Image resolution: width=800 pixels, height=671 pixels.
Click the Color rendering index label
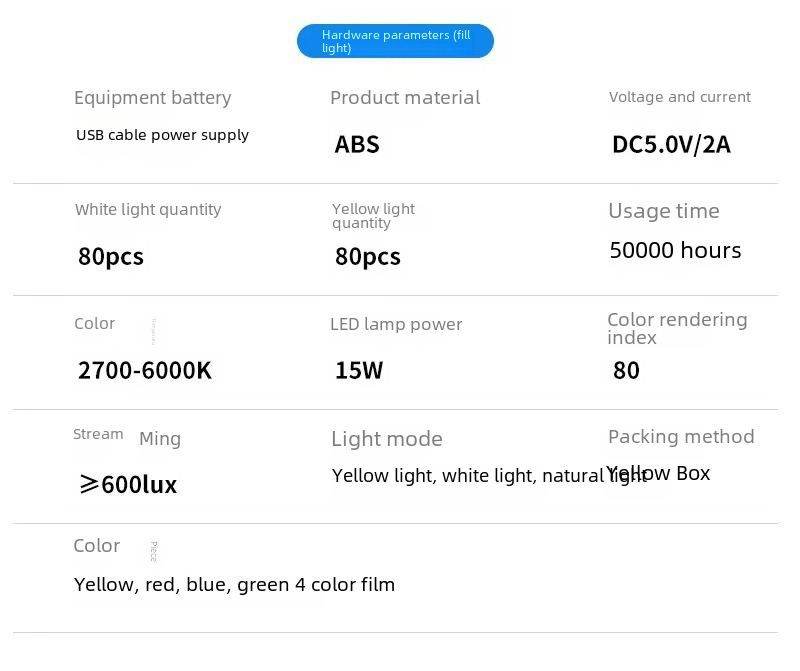point(677,328)
